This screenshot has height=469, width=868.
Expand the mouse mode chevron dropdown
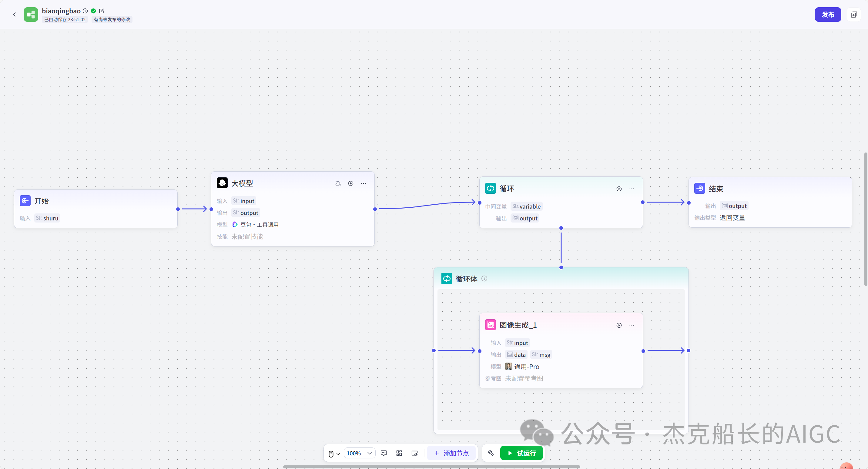[339, 453]
